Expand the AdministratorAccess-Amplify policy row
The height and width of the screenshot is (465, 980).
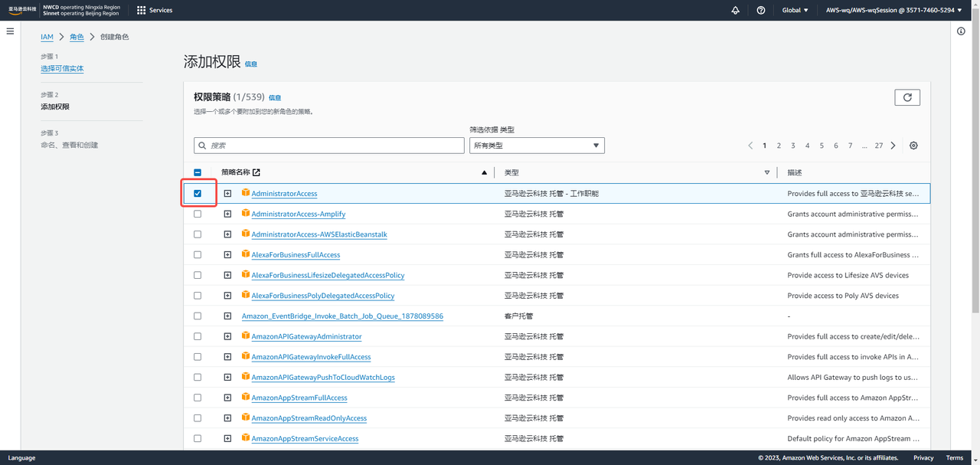(227, 214)
